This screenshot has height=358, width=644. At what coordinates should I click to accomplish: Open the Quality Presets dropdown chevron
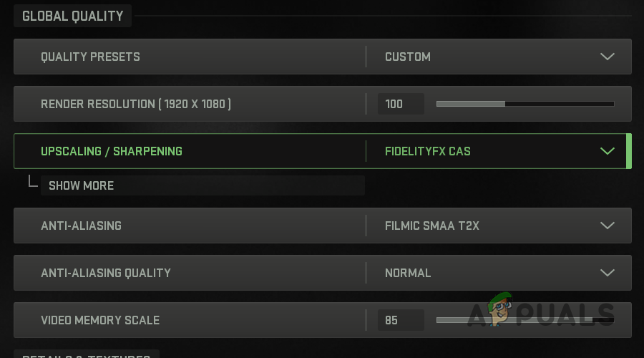(607, 57)
